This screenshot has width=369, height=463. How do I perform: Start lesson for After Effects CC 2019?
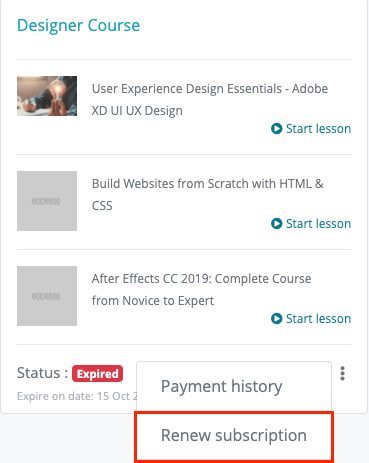pos(311,318)
